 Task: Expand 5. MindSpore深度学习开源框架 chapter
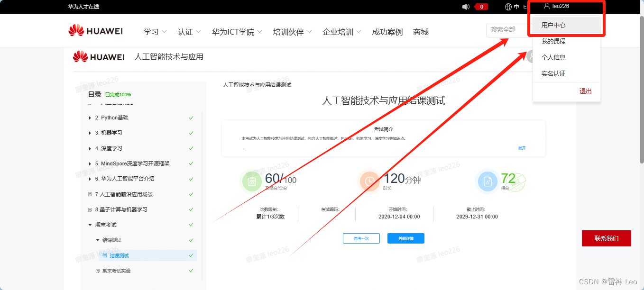click(x=90, y=163)
